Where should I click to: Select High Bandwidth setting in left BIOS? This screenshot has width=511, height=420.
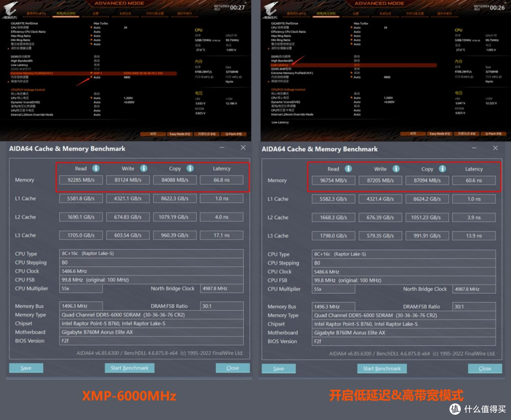point(22,61)
